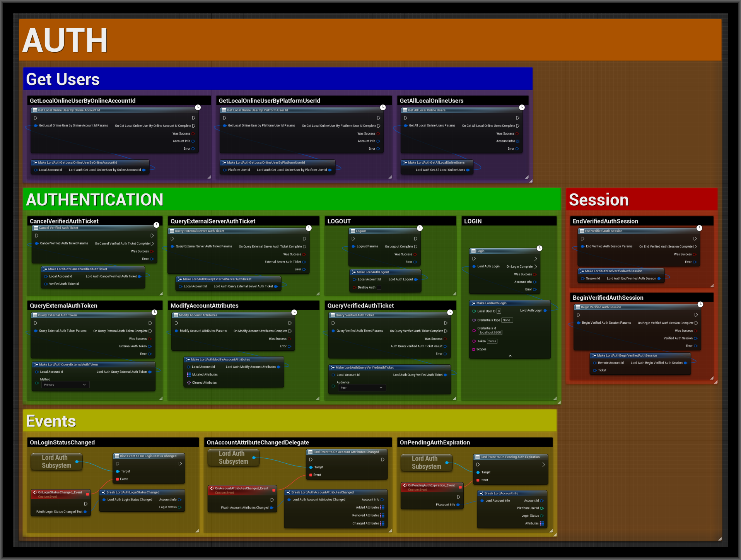Screen dimensions: 741x560
Task: Click the Token field containing zurra
Action: pyautogui.click(x=492, y=341)
